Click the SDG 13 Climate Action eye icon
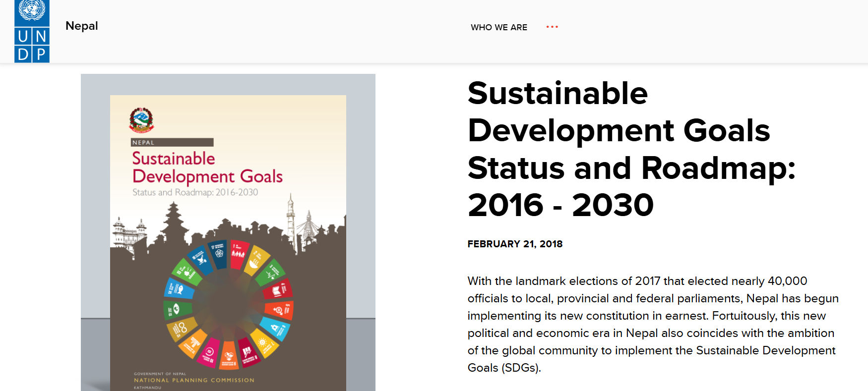This screenshot has width=868, height=391. [178, 310]
